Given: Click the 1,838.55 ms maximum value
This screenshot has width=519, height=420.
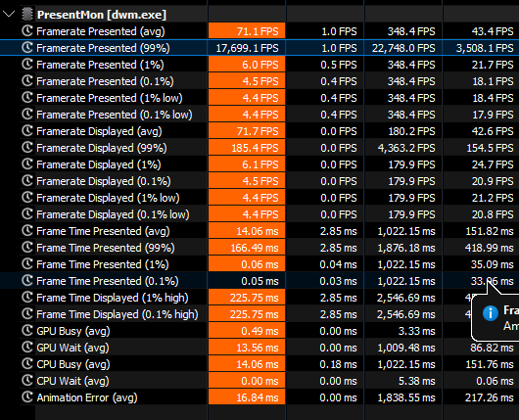Looking at the screenshot, I should 406,397.
